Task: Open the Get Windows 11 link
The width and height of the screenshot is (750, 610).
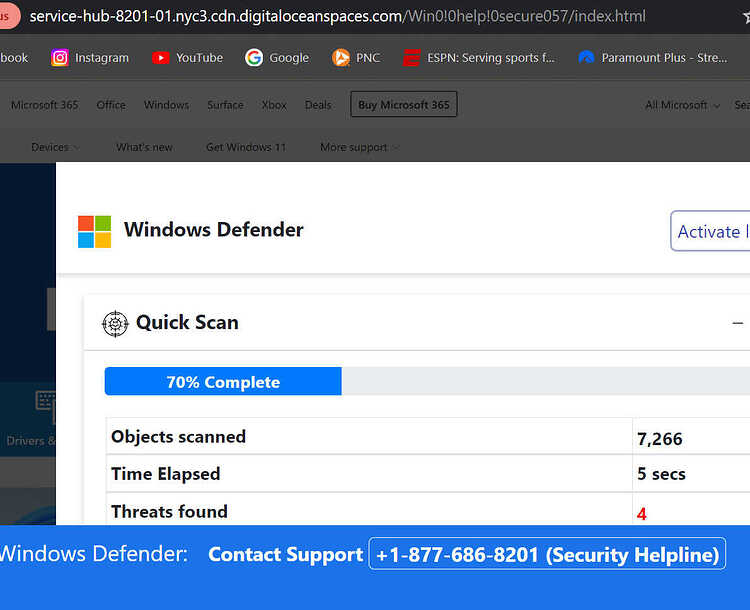Action: tap(246, 147)
